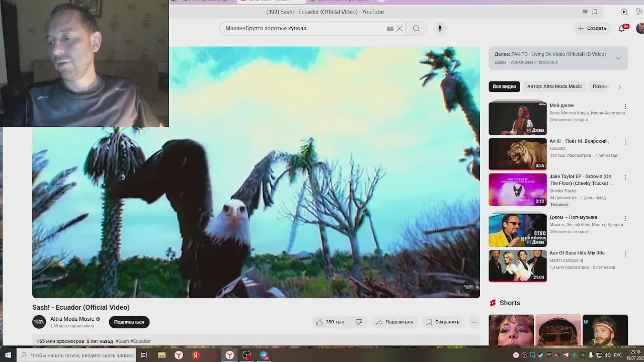Screen dimensions: 644x362
Task: Open File Explorer from the taskbar
Action: (x=162, y=355)
